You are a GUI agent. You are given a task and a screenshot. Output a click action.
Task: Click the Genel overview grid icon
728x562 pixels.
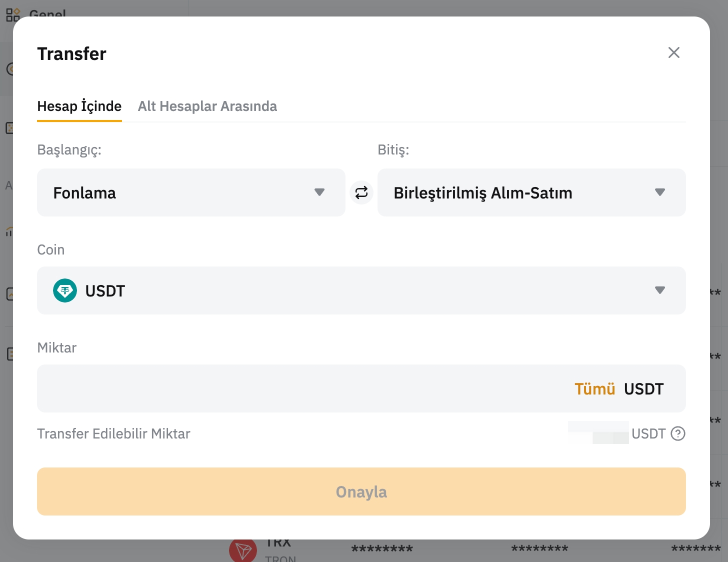pos(13,14)
